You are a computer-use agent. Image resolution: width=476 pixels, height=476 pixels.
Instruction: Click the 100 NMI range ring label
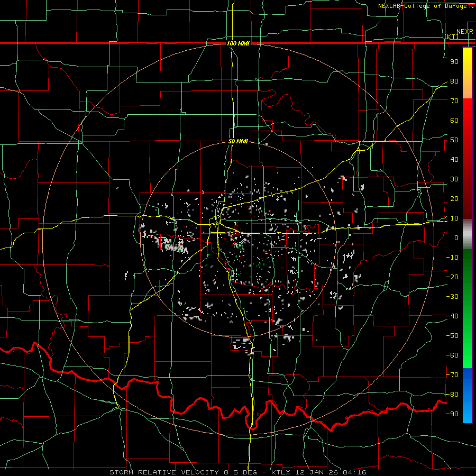[x=238, y=43]
